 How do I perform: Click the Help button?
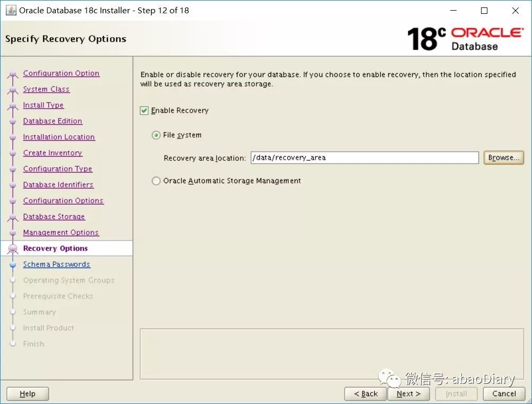pyautogui.click(x=28, y=393)
